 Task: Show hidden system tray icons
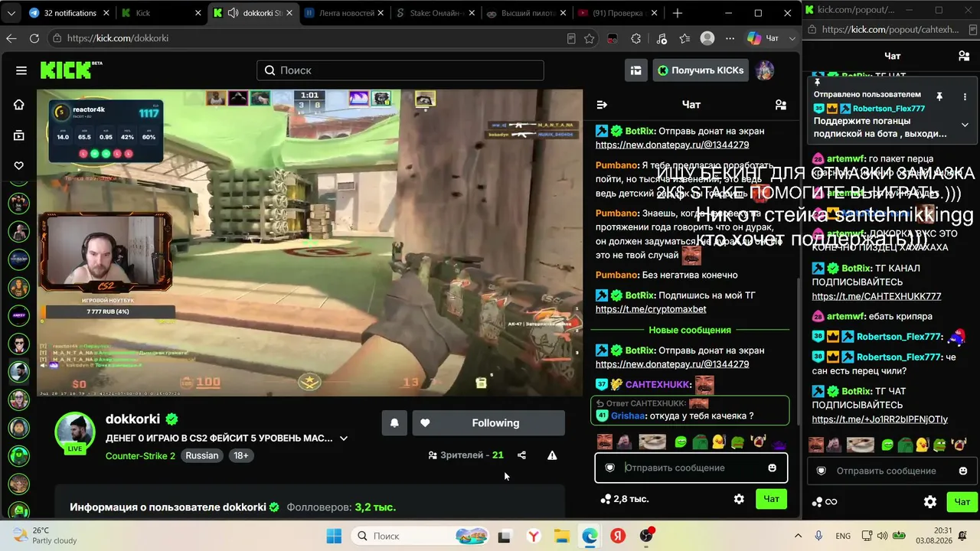(x=798, y=536)
